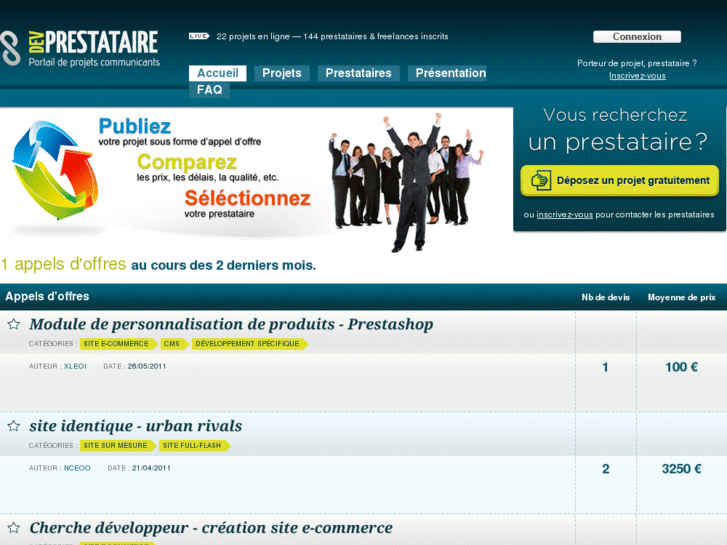Click the 3250 € average price
Screen dimensions: 727x545
click(682, 469)
